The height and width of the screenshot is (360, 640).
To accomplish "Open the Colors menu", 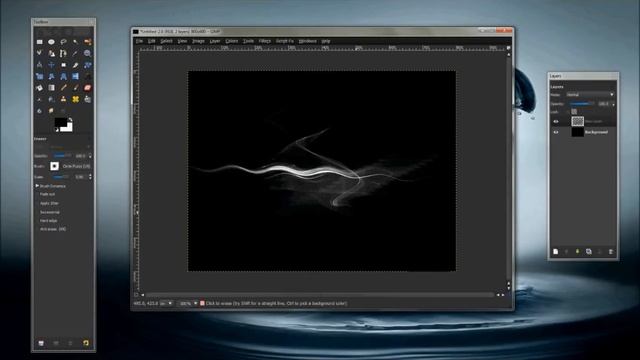I will coord(231,41).
